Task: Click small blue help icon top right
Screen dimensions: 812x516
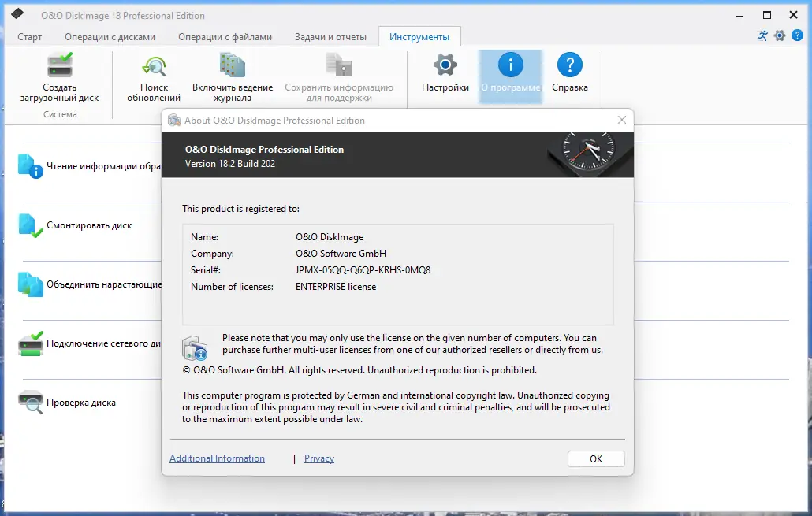Action: [x=798, y=35]
